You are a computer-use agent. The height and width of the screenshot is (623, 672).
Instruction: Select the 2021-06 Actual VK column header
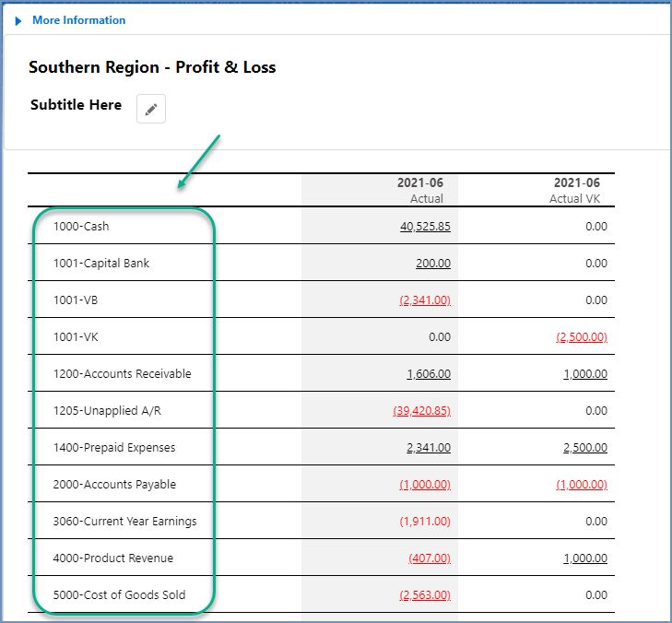pos(575,190)
